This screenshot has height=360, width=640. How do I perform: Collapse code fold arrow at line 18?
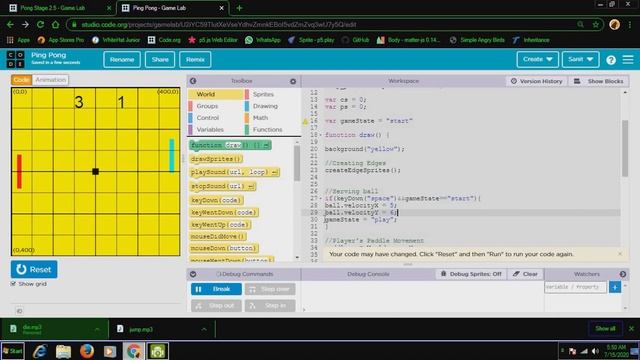321,135
